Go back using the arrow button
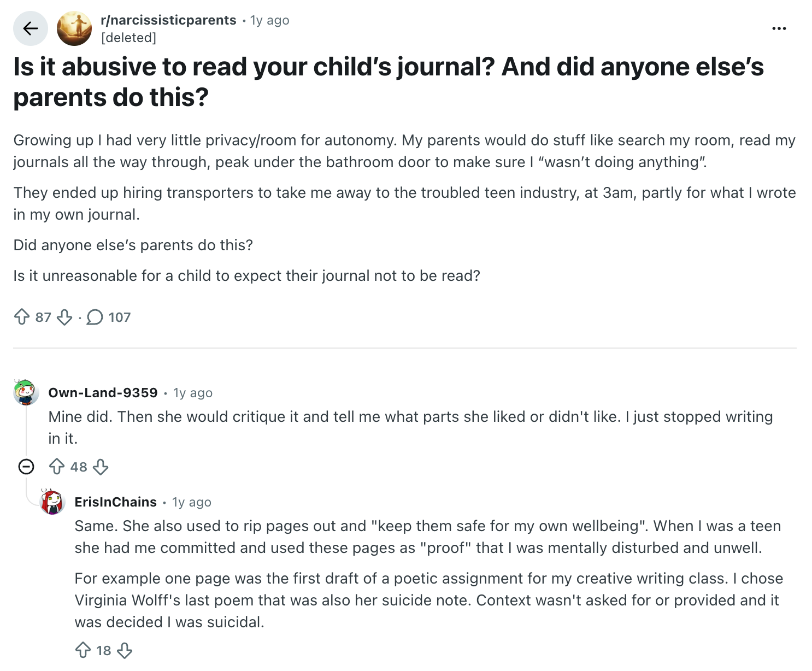This screenshot has width=812, height=671. (31, 28)
